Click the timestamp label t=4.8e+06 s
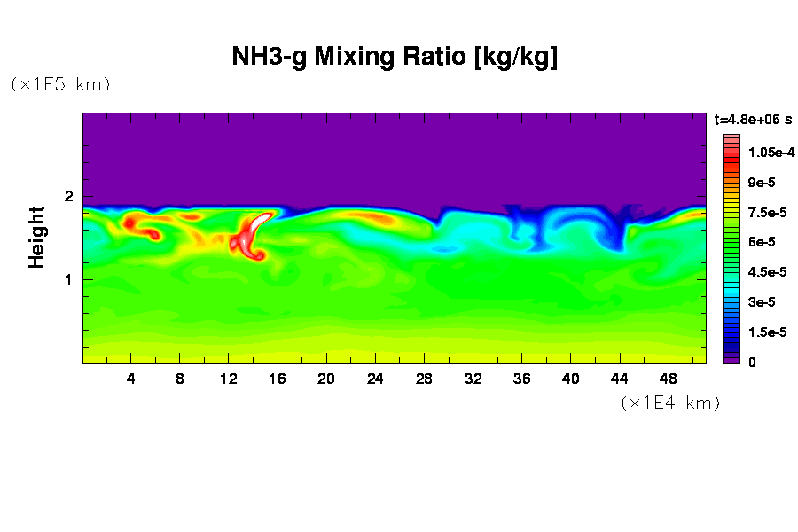798x532 pixels. click(x=752, y=119)
